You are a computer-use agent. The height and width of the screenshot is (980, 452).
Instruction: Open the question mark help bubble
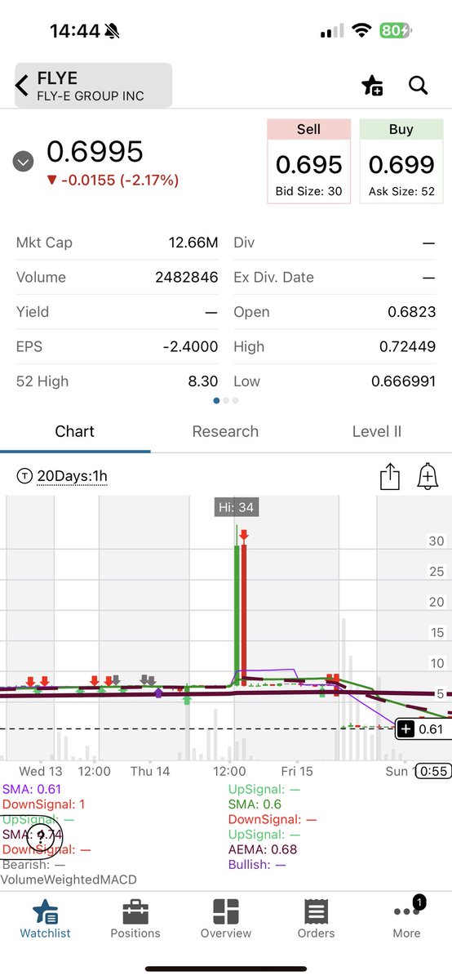tap(41, 835)
